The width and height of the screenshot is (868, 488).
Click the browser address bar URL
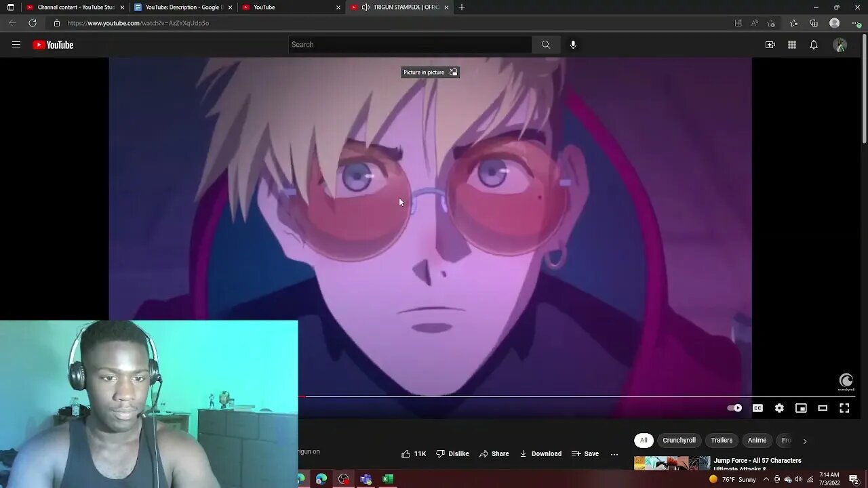138,23
